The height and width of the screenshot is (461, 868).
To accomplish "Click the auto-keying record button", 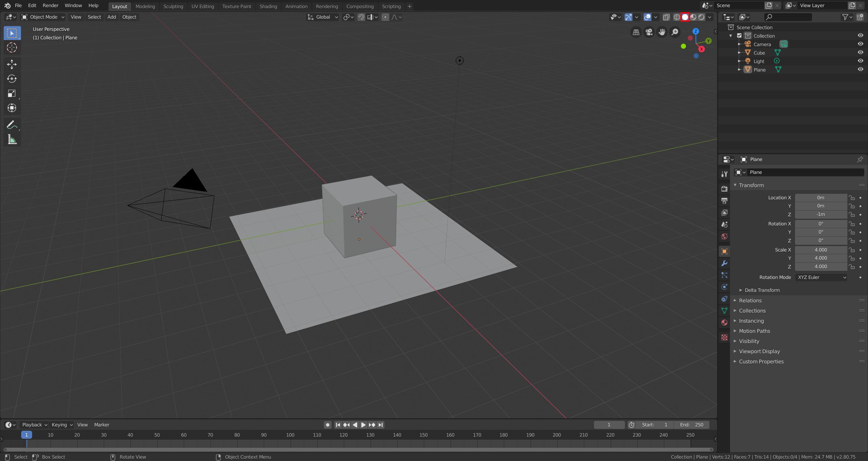I will (327, 425).
